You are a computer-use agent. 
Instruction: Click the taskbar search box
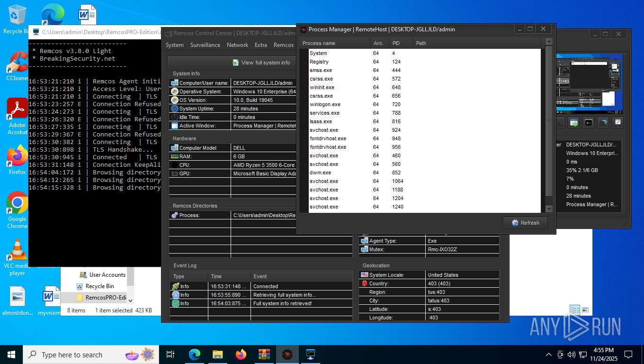click(91, 355)
